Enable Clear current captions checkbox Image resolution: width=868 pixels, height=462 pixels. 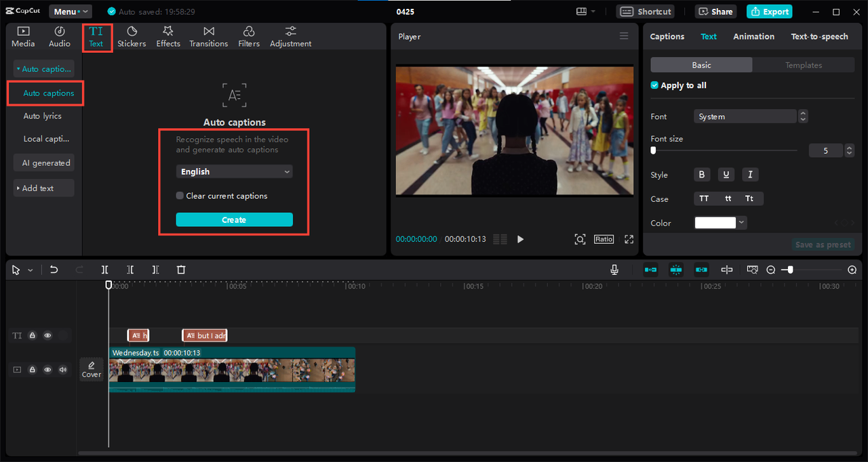point(180,196)
